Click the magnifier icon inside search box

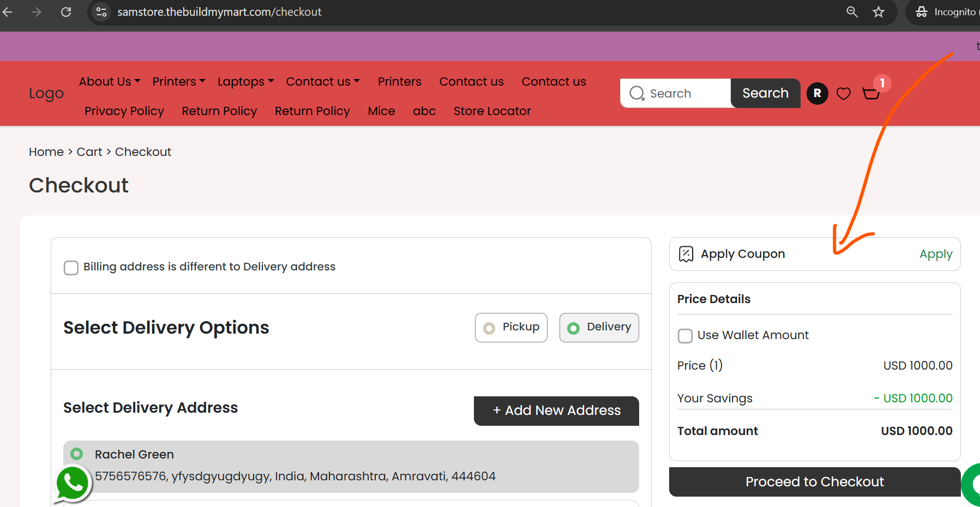click(637, 93)
